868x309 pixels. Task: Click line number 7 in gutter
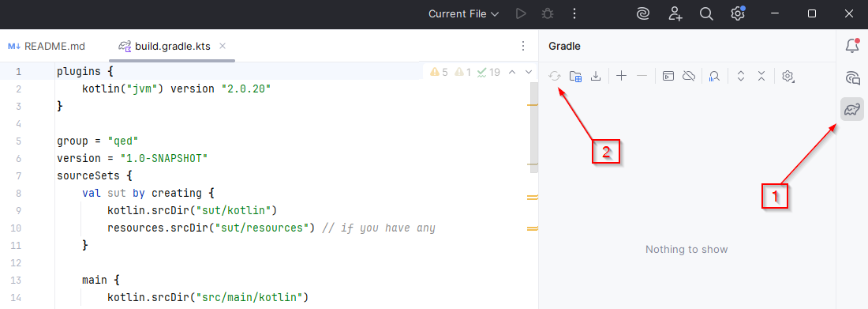[19, 175]
